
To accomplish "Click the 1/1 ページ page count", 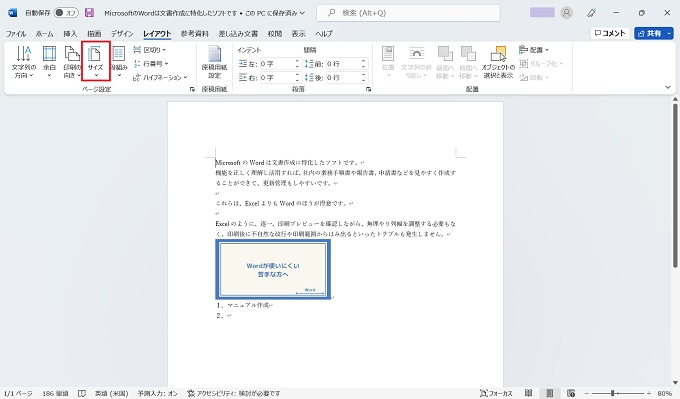I will (x=18, y=393).
